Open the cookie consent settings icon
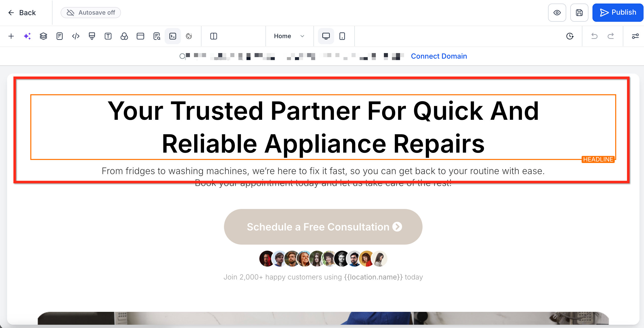The image size is (644, 328). [x=189, y=36]
